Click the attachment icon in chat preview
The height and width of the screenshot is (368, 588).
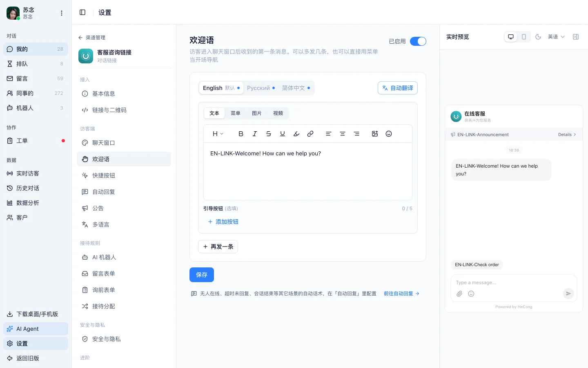pyautogui.click(x=459, y=294)
